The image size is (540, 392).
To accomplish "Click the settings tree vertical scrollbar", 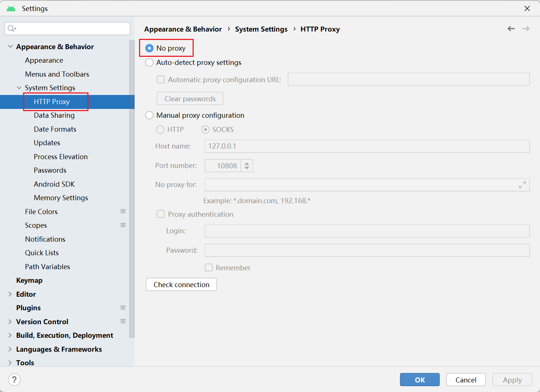I will tap(132, 189).
